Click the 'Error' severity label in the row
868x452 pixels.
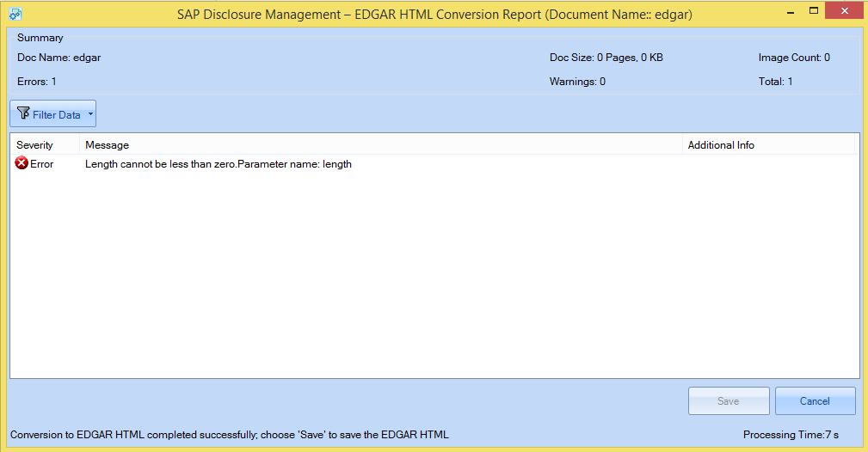tap(41, 164)
